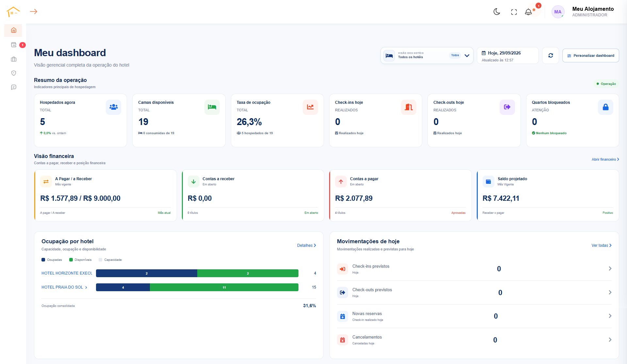Expand Check-outs previstos row chevron
This screenshot has height=364, width=627.
[x=610, y=293]
